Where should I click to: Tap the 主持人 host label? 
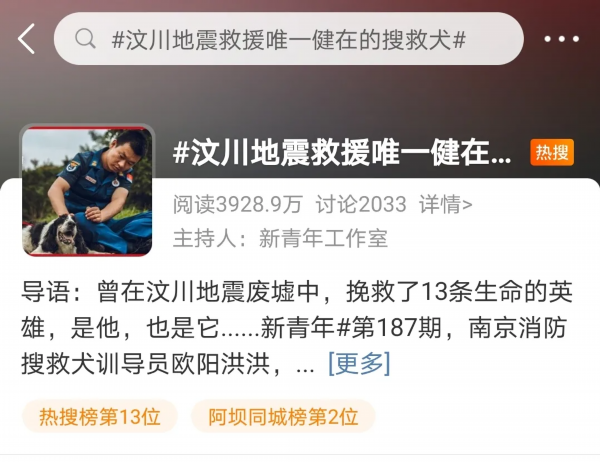[210, 239]
